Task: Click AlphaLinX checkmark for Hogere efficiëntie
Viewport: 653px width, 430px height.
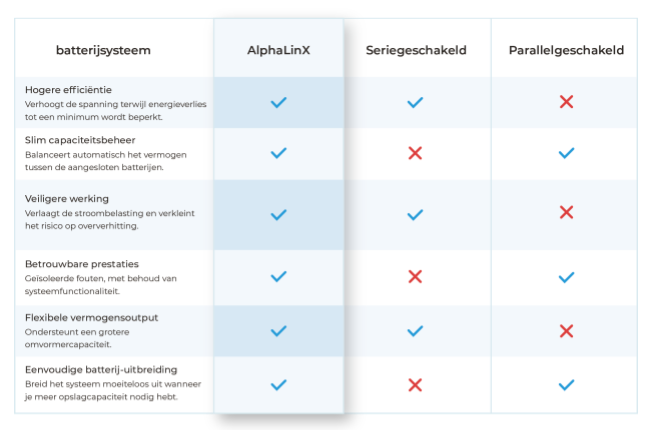Action: point(279,102)
